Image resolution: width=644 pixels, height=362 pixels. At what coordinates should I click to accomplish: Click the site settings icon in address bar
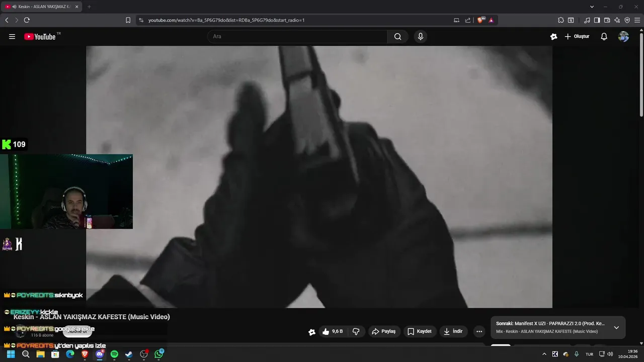pyautogui.click(x=141, y=20)
